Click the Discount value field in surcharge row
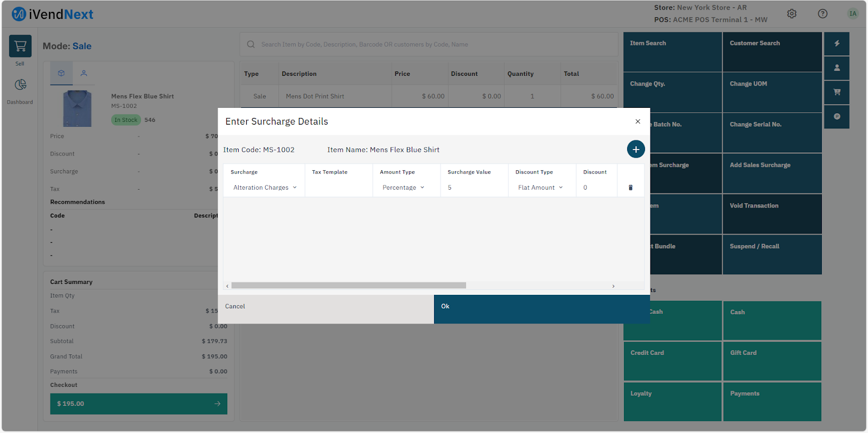The width and height of the screenshot is (868, 433). tap(595, 188)
